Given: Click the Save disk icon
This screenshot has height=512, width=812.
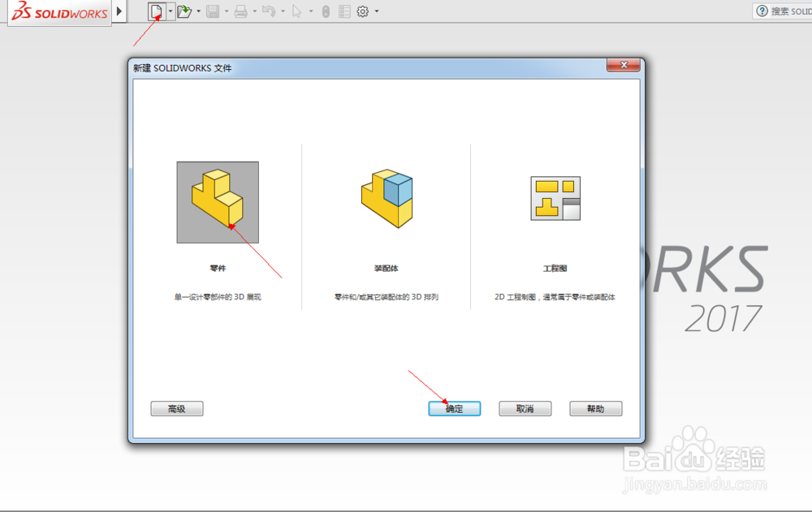Looking at the screenshot, I should 212,11.
